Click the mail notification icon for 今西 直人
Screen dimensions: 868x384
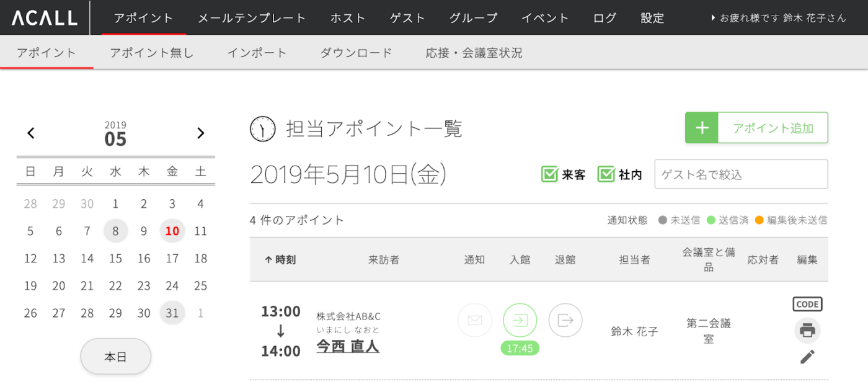click(475, 320)
